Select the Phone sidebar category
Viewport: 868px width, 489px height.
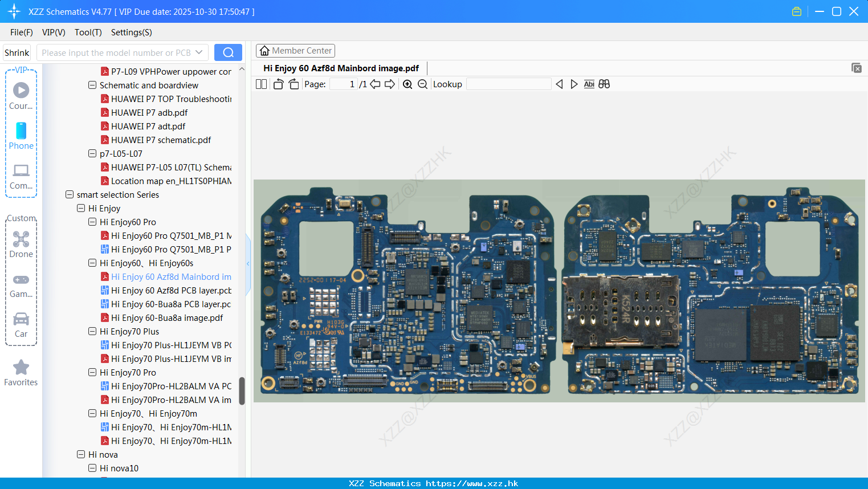click(21, 136)
